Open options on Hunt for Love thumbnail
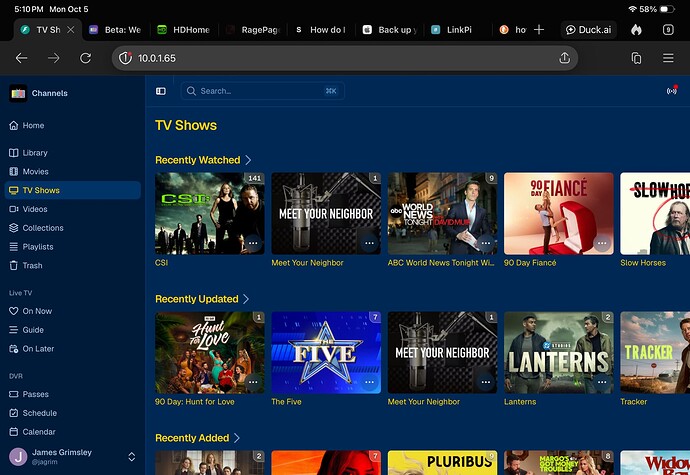The width and height of the screenshot is (690, 475). click(253, 382)
